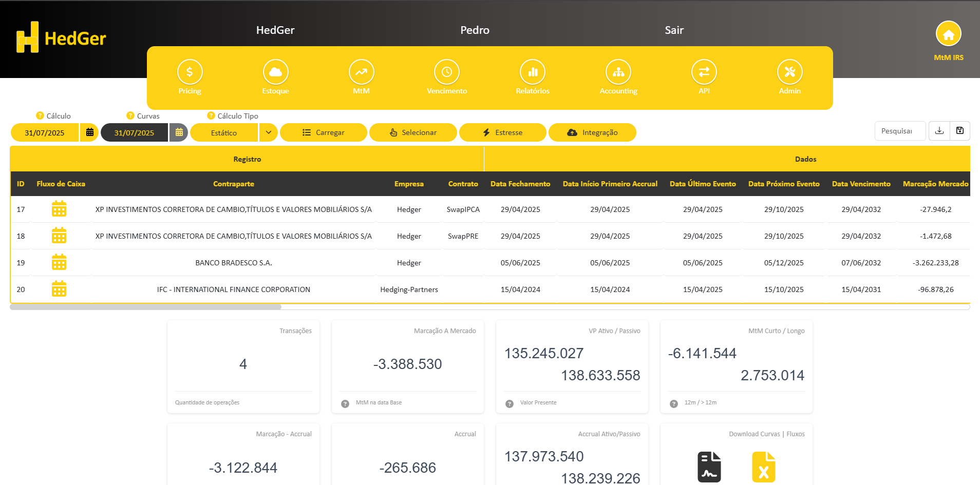980x485 pixels.
Task: Open the Admin tools icon
Action: (x=789, y=72)
